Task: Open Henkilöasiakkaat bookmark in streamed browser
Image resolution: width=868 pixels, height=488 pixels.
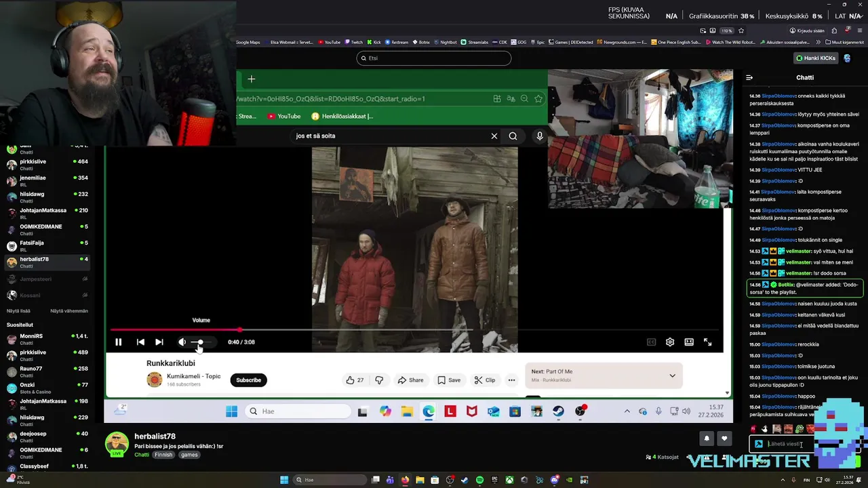Action: 342,116
